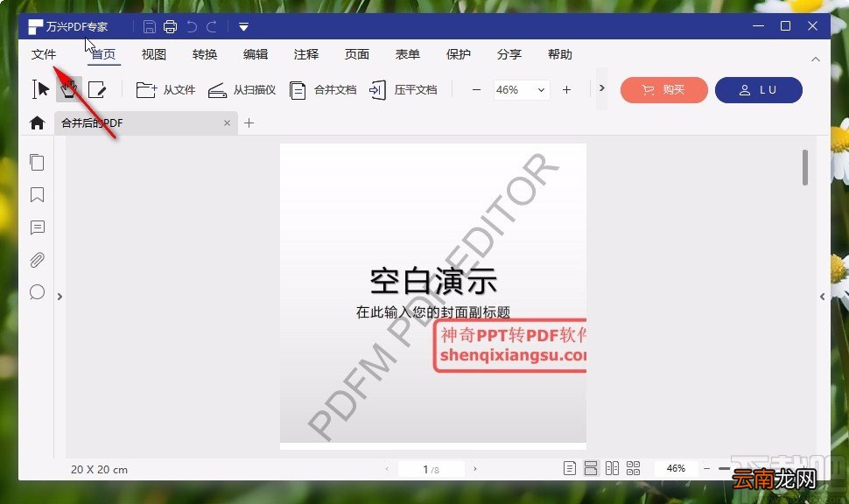The height and width of the screenshot is (504, 849).
Task: Click the 压平文档 tool
Action: [x=403, y=90]
